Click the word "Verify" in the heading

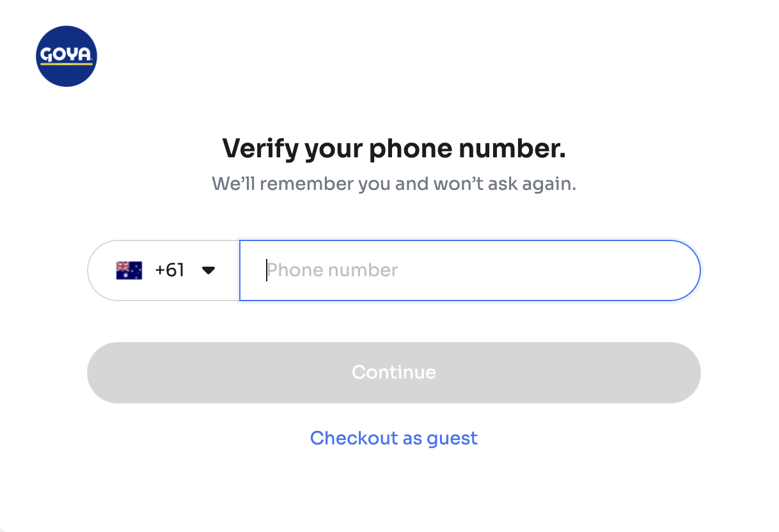click(260, 149)
